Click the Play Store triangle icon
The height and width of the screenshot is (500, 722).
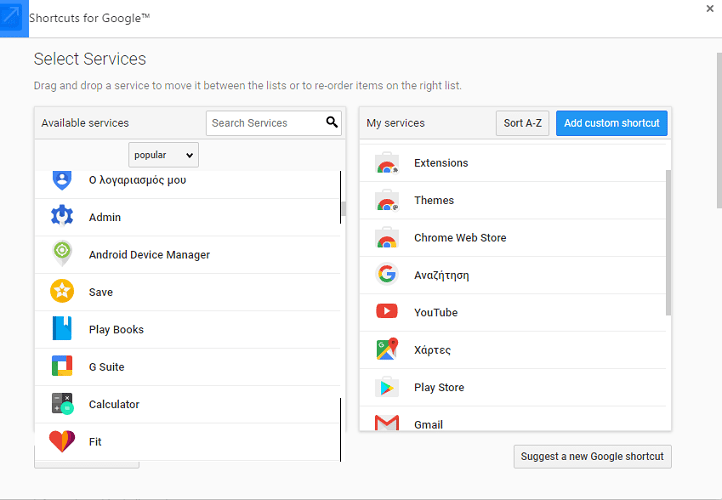pos(387,387)
